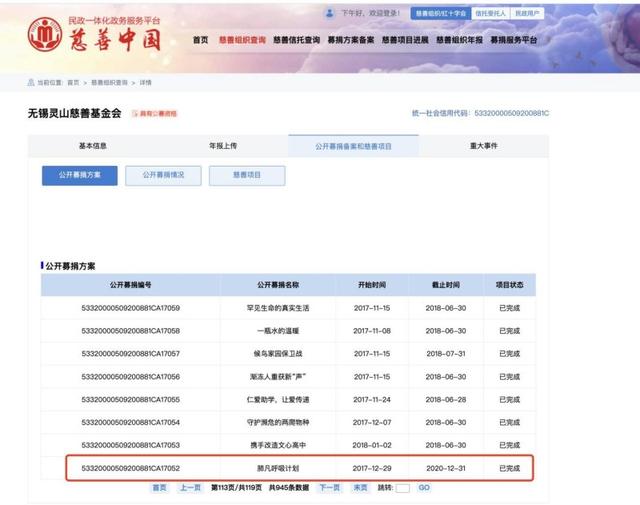The height and width of the screenshot is (505, 640).
Task: Click the 截止时间 column header
Action: [446, 285]
